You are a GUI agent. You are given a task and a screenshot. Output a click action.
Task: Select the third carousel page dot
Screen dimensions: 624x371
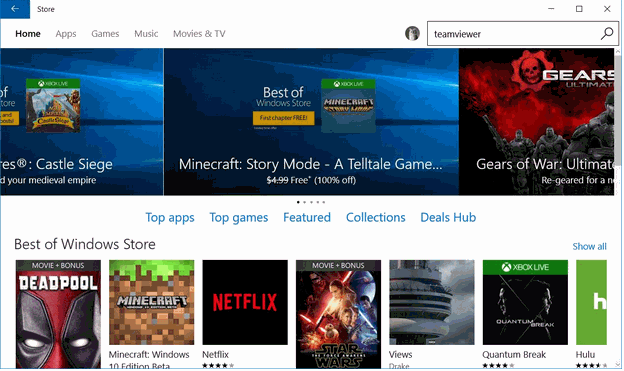[x=311, y=202]
